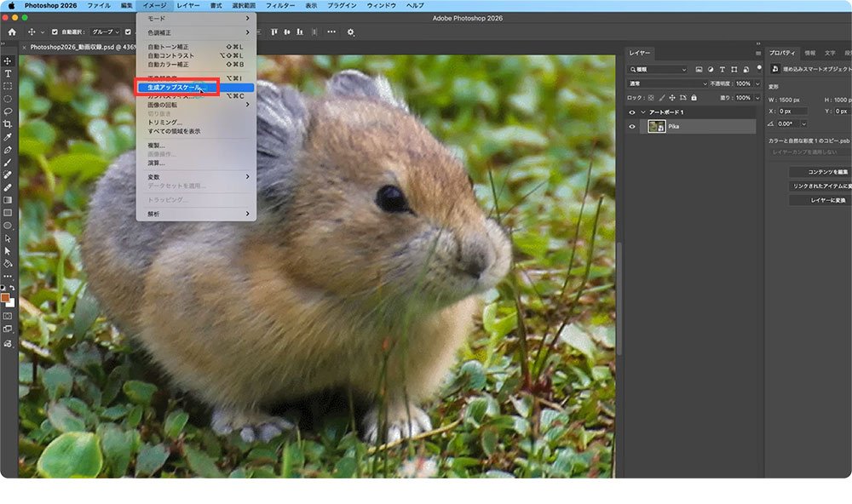Select the Brush tool
Screen dimensions: 852x504
tap(8, 162)
